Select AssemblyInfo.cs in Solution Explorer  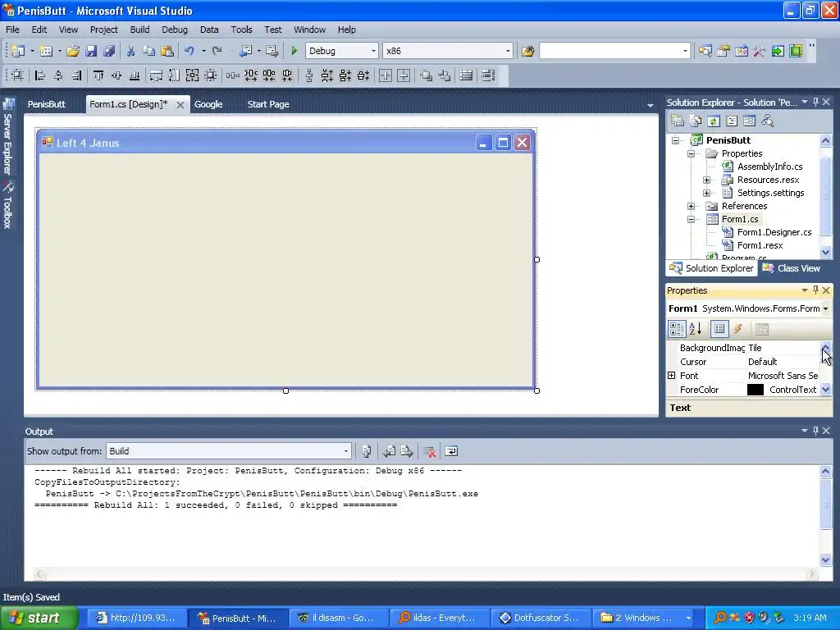point(769,167)
